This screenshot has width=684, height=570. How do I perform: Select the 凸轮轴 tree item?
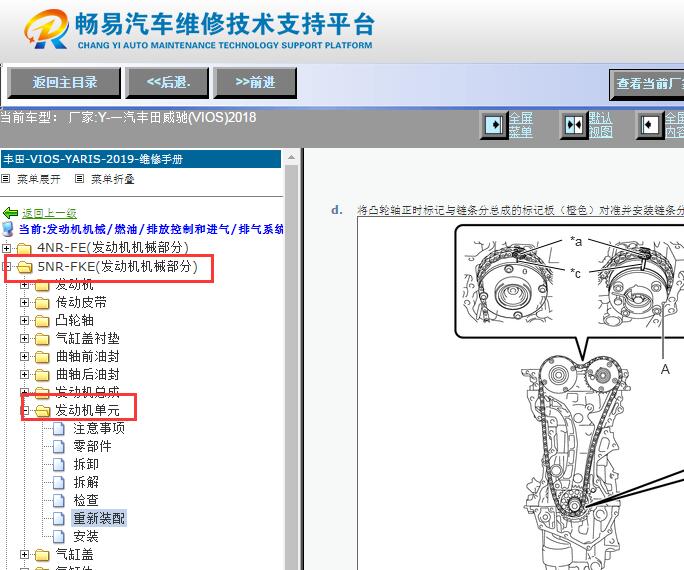click(x=75, y=320)
